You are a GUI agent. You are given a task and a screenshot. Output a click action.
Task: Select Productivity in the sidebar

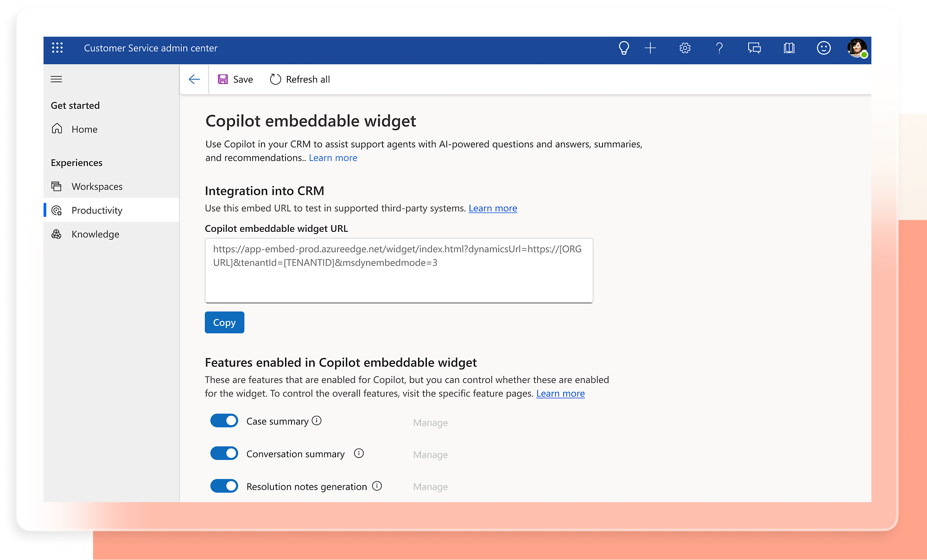pyautogui.click(x=111, y=210)
